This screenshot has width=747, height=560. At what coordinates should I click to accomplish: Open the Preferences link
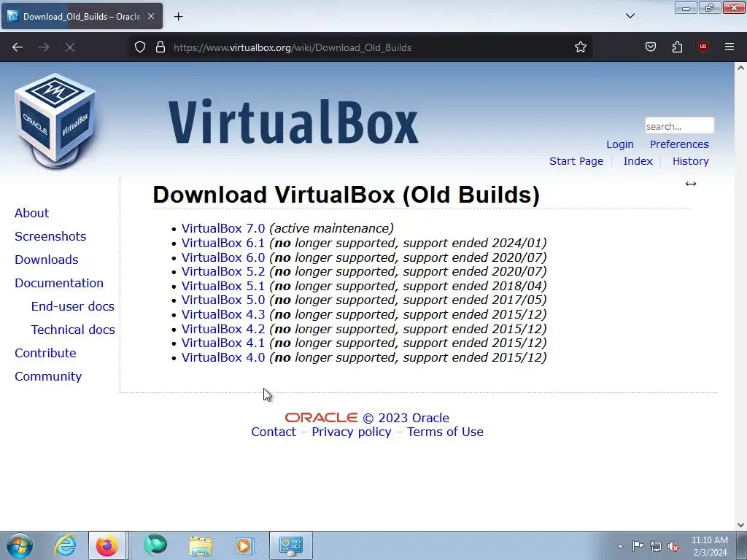(x=679, y=144)
